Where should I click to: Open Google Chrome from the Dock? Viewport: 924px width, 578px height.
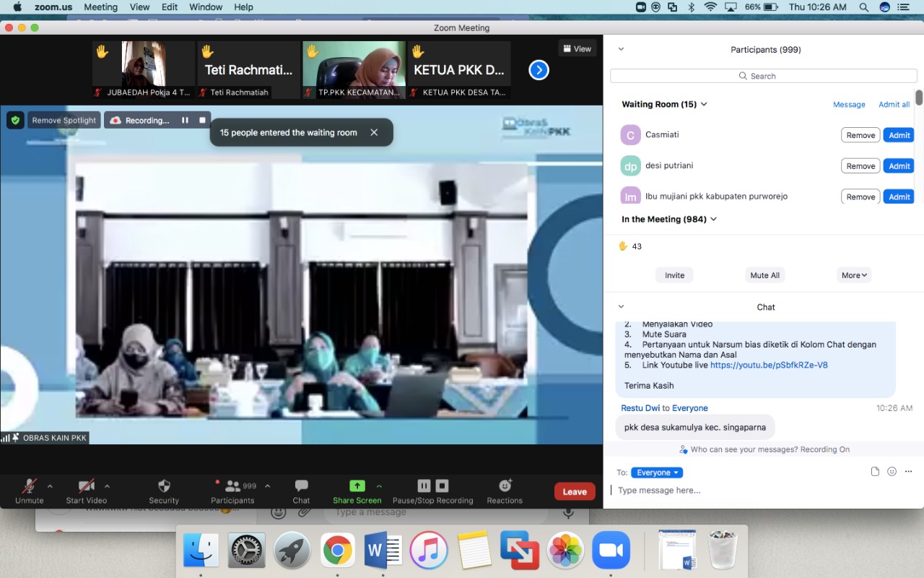338,551
